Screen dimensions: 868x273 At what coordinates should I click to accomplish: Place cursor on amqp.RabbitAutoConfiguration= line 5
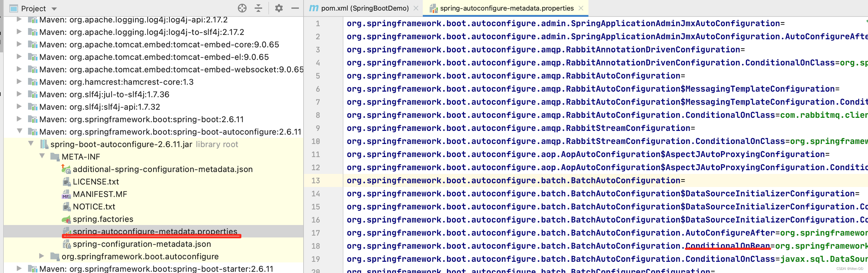[613, 76]
